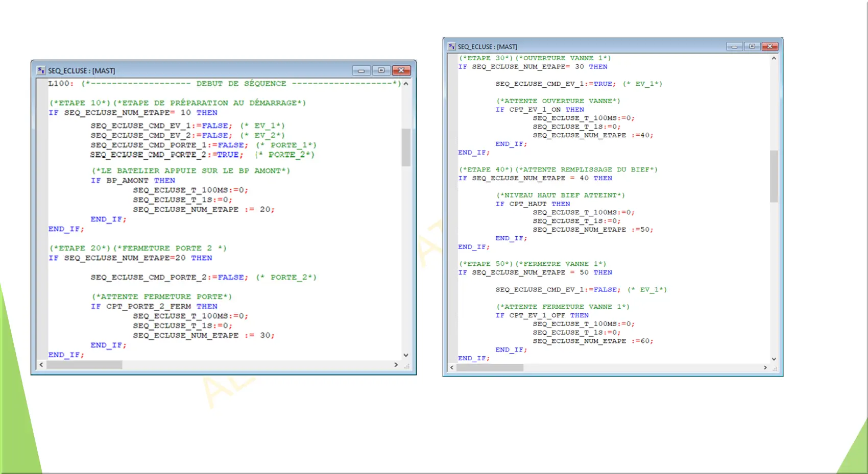Click comment 'LE BATELIER APPUIE SUR LE BP AMONT'
The height and width of the screenshot is (474, 868).
pyautogui.click(x=190, y=171)
